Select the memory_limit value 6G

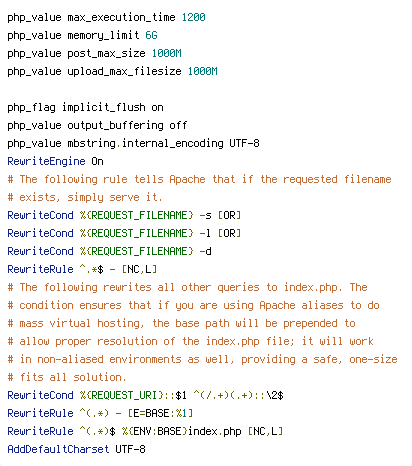pos(151,35)
